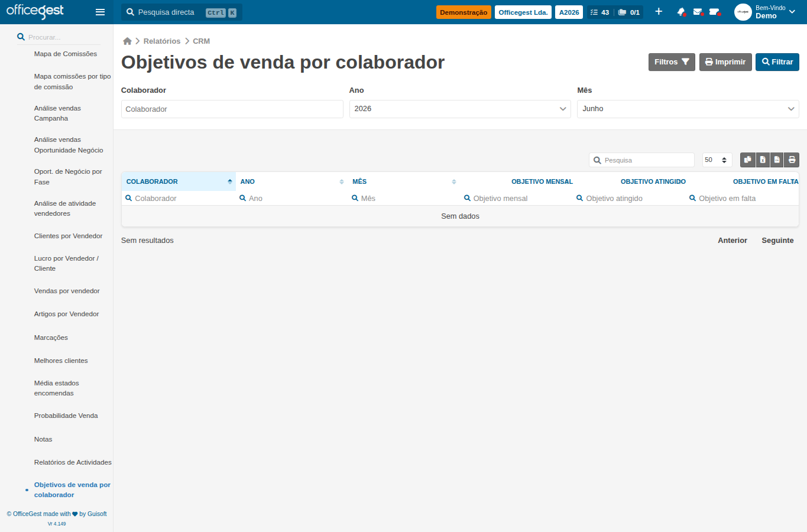
Task: Open Vendas por vendedor report
Action: click(x=67, y=291)
